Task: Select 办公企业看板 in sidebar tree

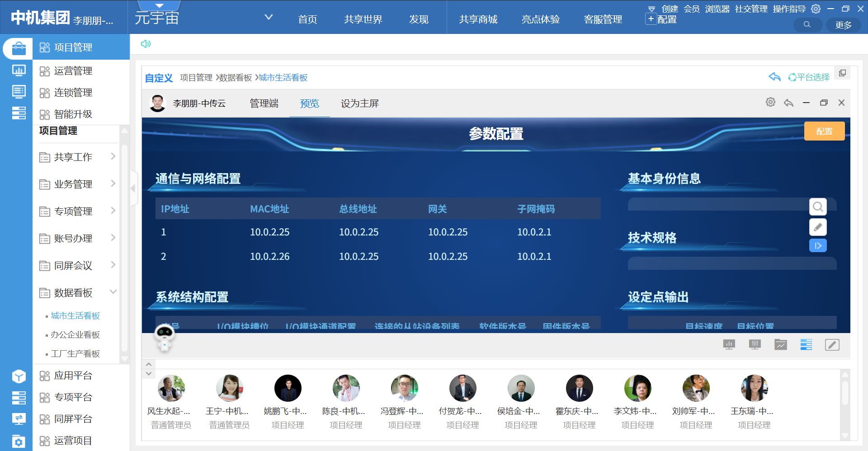Action: click(x=75, y=335)
